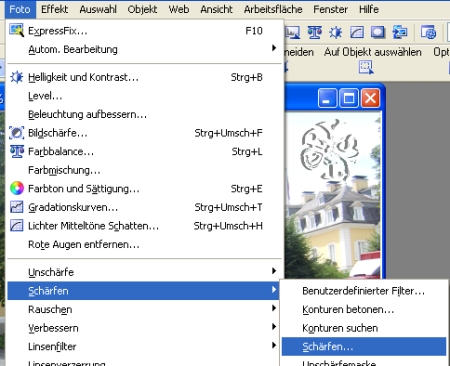Choose Farbmischung...
The height and width of the screenshot is (366, 450).
(144, 170)
